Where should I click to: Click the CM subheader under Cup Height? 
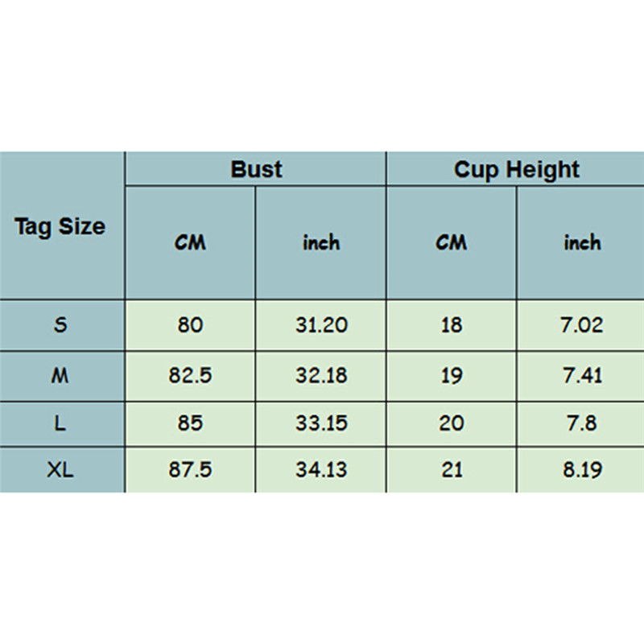451,242
